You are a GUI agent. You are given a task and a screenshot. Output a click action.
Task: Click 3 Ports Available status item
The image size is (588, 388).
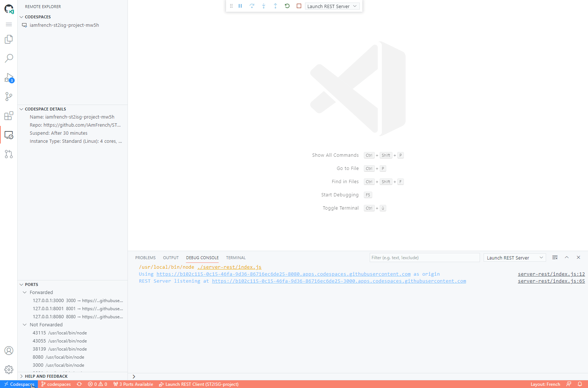point(133,384)
